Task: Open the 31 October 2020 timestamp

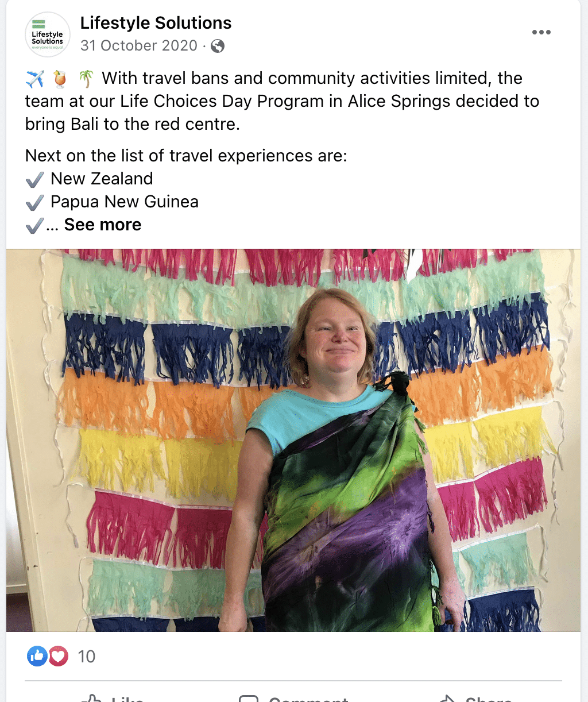Action: (x=139, y=45)
